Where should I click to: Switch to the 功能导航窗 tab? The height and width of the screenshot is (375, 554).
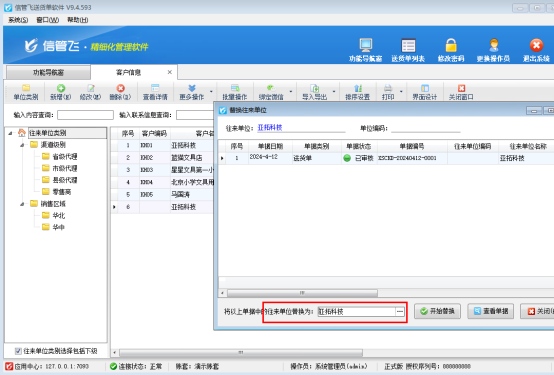pyautogui.click(x=48, y=72)
